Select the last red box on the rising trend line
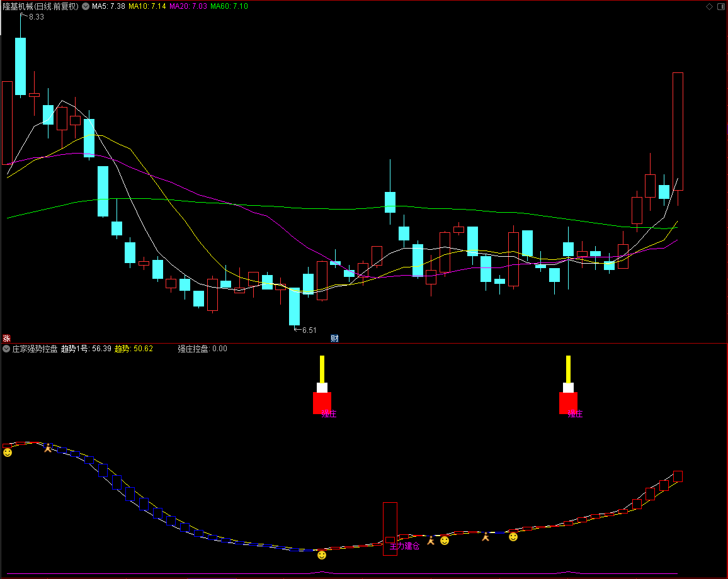The height and width of the screenshot is (579, 728). point(678,476)
